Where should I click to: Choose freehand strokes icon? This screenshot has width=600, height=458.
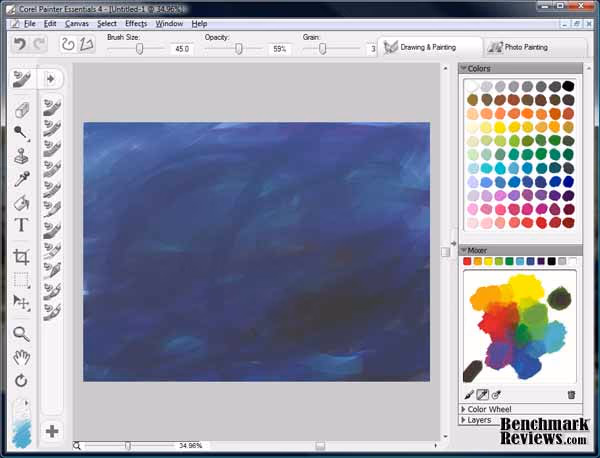pyautogui.click(x=68, y=44)
